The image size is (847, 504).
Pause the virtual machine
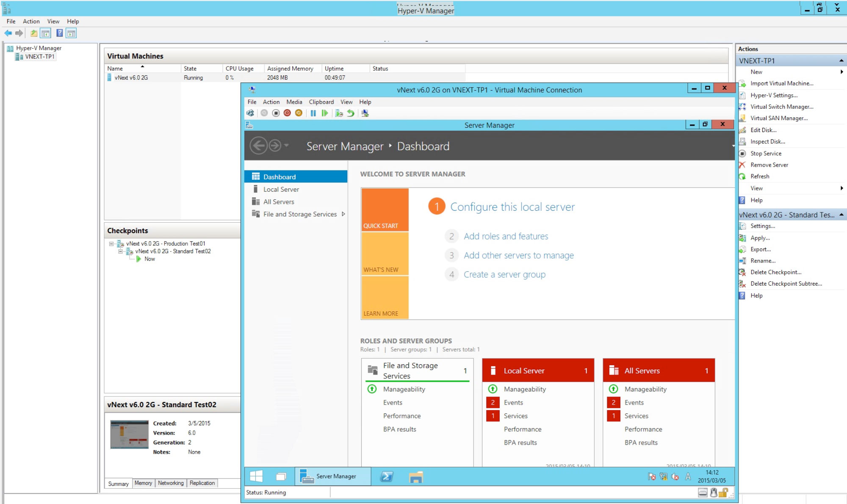point(313,113)
